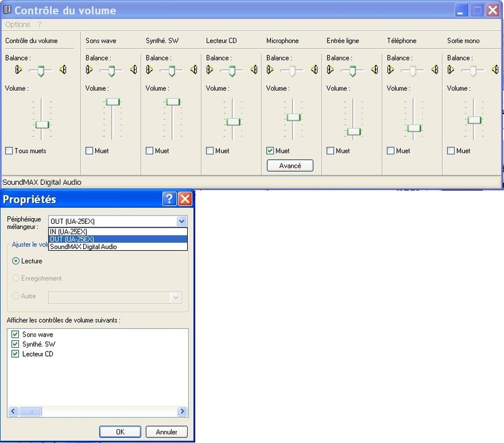Click the Sons wave volume slider thumb
Viewport: 504px width, 443px height.
tap(112, 101)
